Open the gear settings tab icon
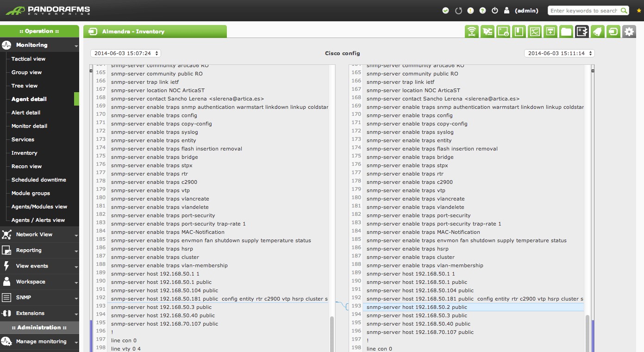The width and height of the screenshot is (644, 352). [x=629, y=31]
